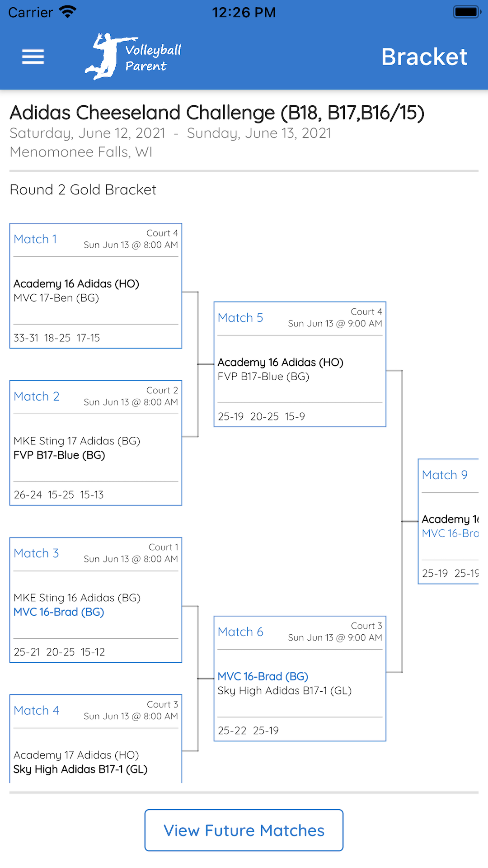Image resolution: width=488 pixels, height=868 pixels.
Task: Tap Adidas Cheeseland Challenge tournament title
Action: 217,113
